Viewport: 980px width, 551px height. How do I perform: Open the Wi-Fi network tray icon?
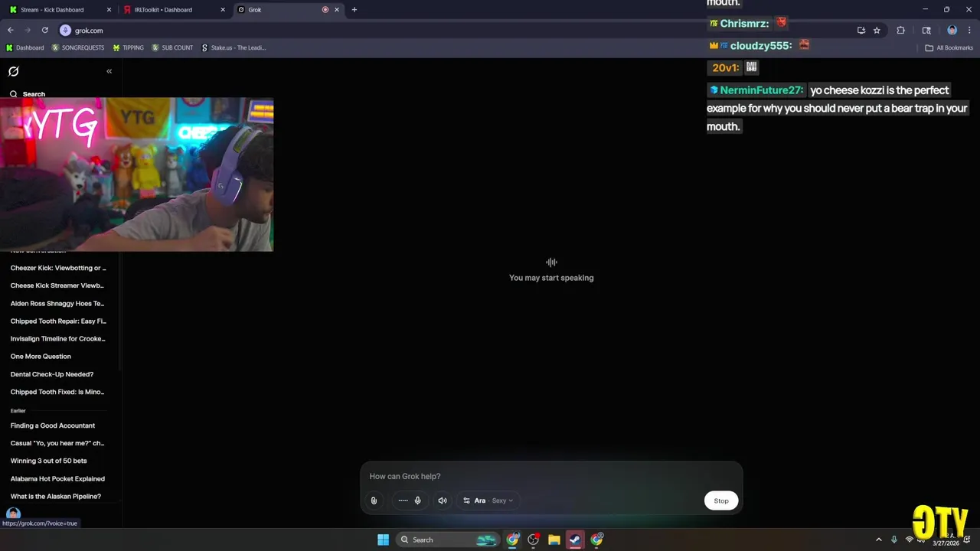909,540
